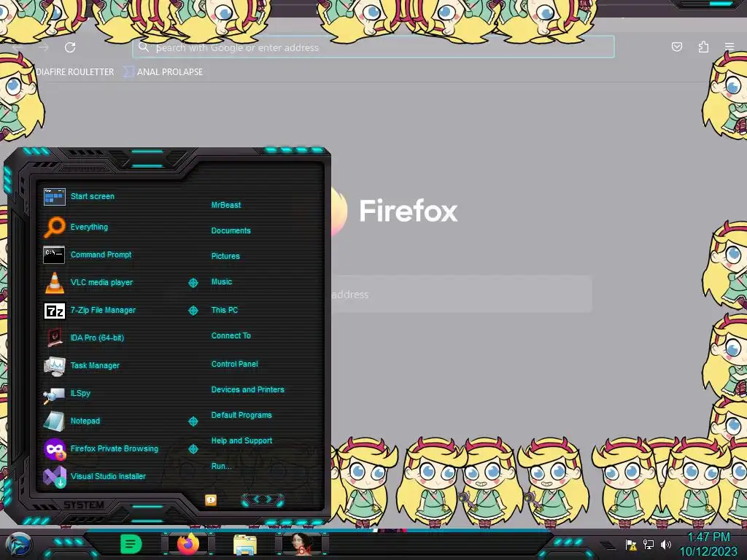Click ILSpy label text
Viewport: 747px width, 560px height.
pyautogui.click(x=80, y=393)
